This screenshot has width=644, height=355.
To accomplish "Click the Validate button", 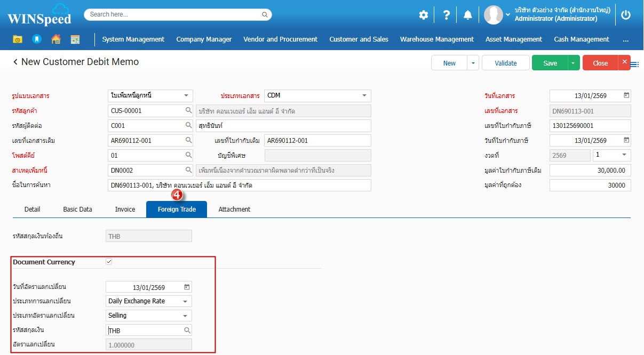I will (x=505, y=63).
